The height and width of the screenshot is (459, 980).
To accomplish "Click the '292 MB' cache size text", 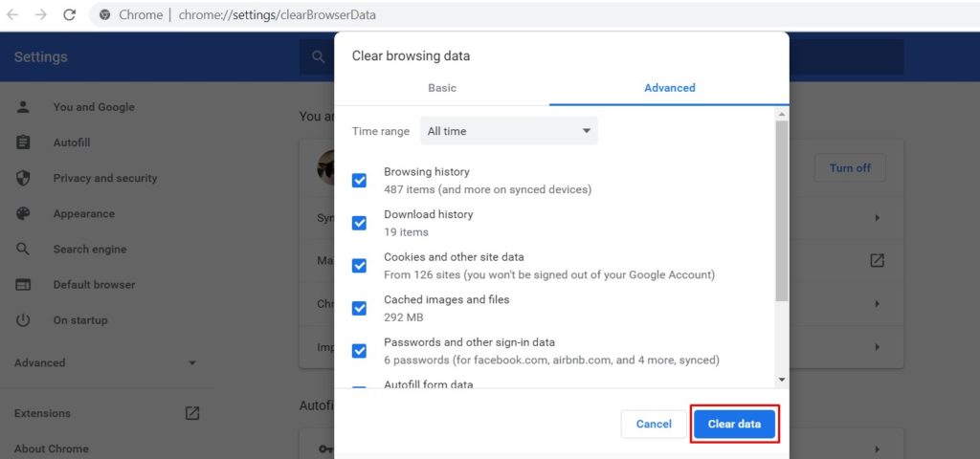I will 404,317.
